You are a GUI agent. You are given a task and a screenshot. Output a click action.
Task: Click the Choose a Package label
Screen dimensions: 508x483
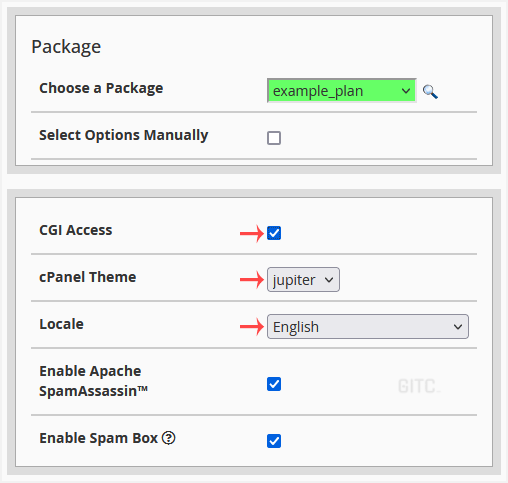(101, 88)
